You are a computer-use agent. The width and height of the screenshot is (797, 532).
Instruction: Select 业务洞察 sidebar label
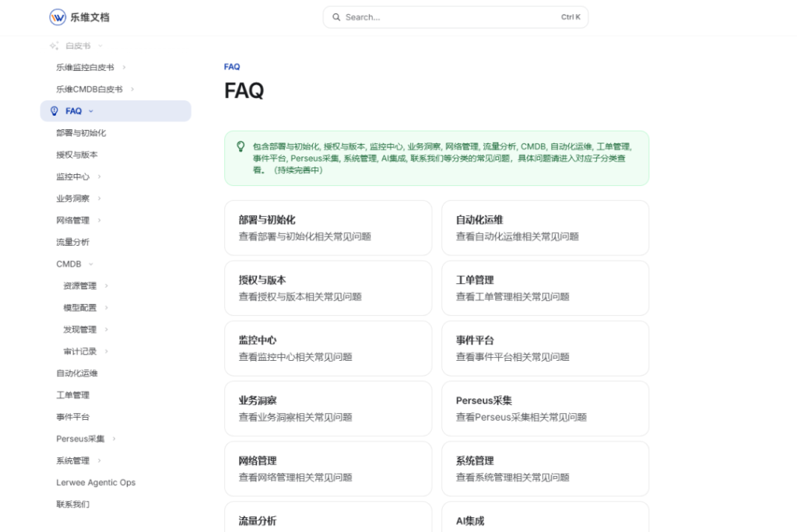pos(72,198)
